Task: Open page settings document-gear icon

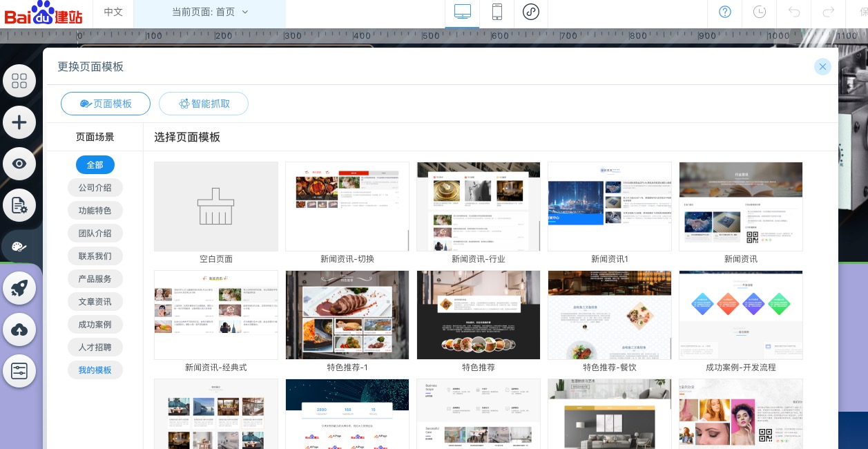Action: [x=19, y=205]
